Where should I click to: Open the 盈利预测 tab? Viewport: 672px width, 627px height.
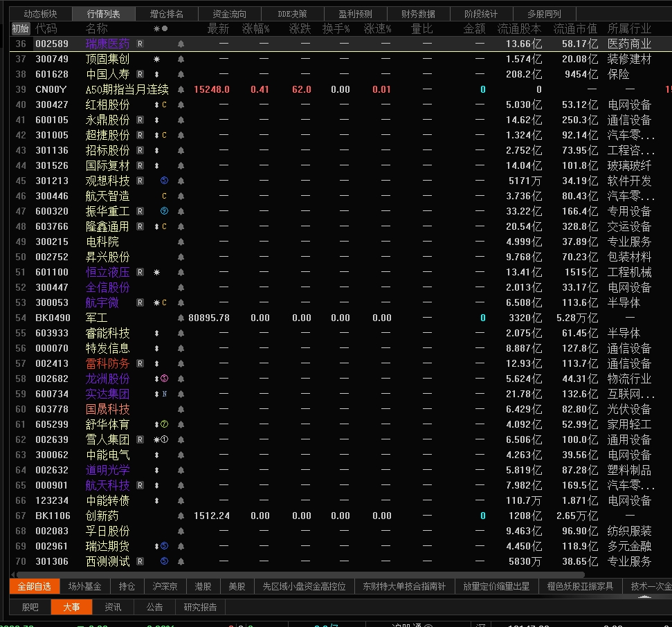[356, 14]
